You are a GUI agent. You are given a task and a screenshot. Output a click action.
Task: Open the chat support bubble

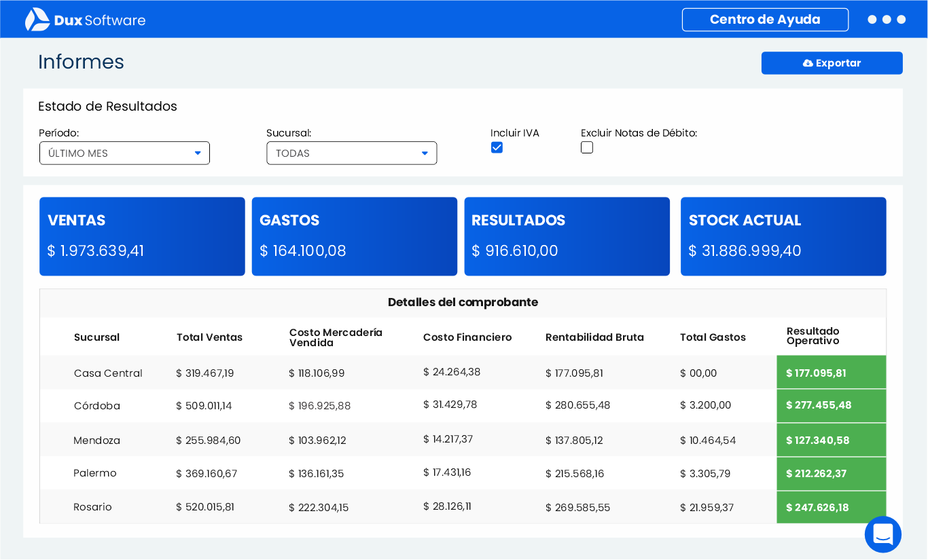click(x=882, y=534)
